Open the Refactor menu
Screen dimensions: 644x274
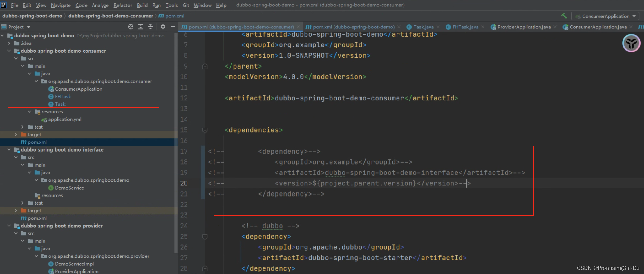click(123, 5)
